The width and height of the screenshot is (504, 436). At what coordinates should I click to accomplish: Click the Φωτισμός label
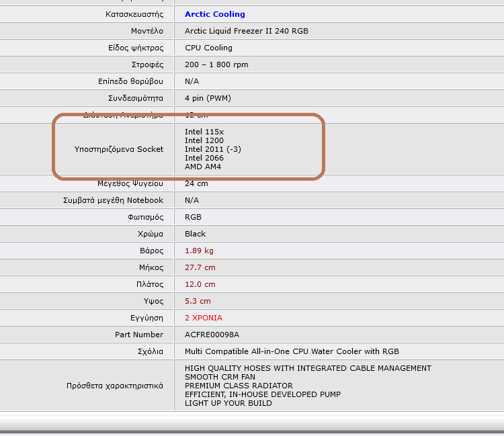coord(145,218)
